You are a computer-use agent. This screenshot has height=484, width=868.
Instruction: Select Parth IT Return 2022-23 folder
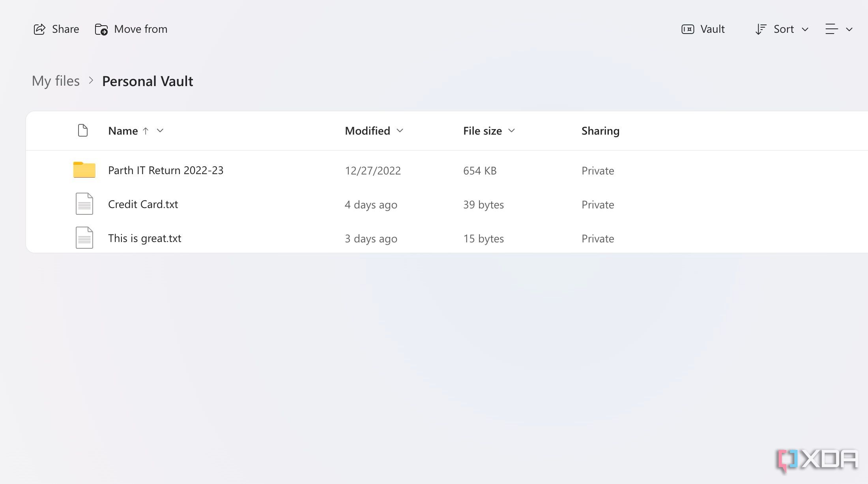pos(166,169)
